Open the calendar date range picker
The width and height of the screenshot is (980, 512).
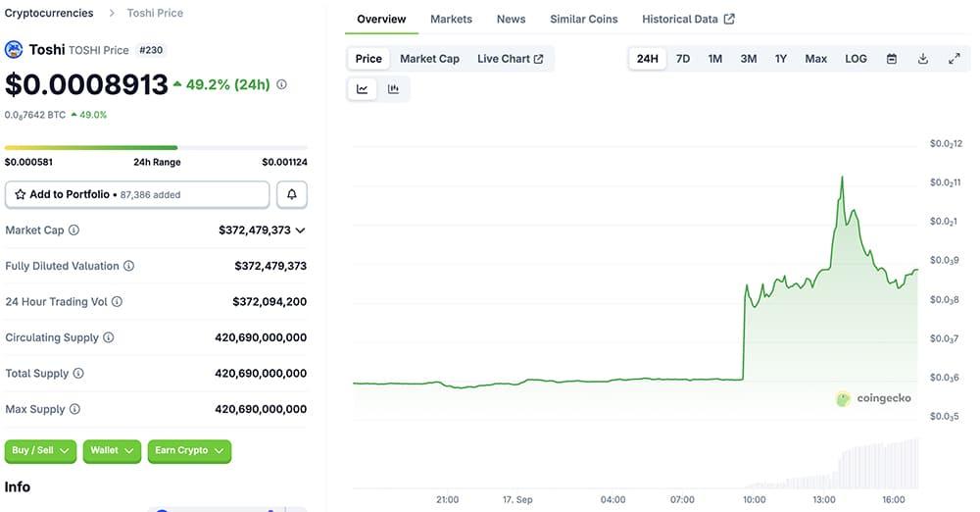[x=891, y=59]
